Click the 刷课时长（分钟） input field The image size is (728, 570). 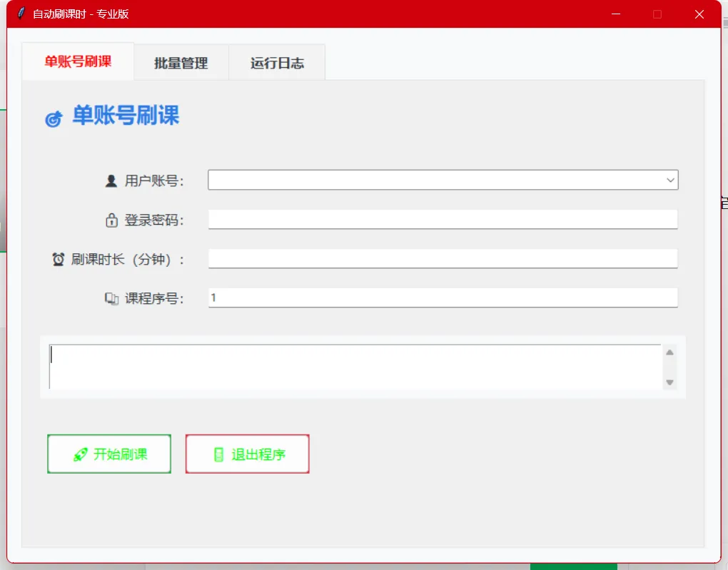[x=443, y=258]
